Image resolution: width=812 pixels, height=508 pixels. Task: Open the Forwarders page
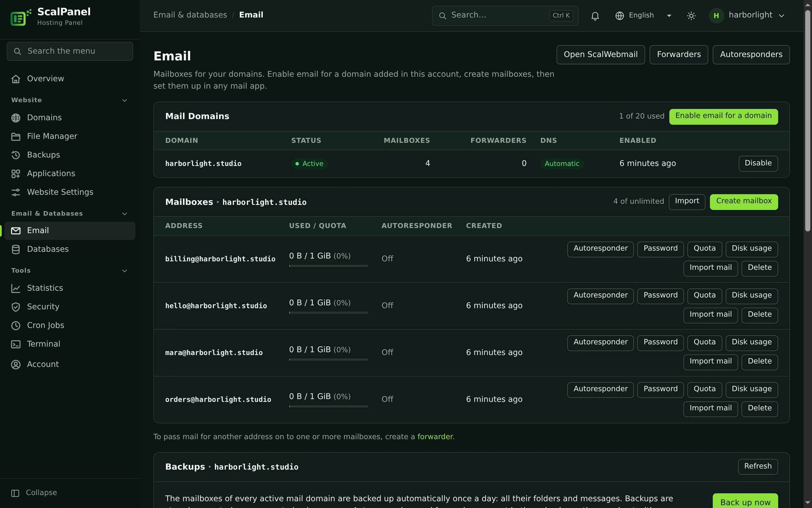(x=678, y=54)
